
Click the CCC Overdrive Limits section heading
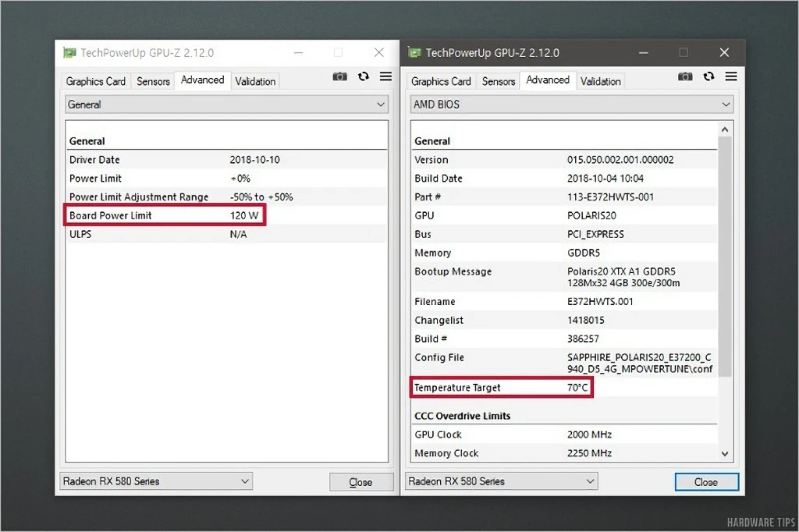point(462,416)
